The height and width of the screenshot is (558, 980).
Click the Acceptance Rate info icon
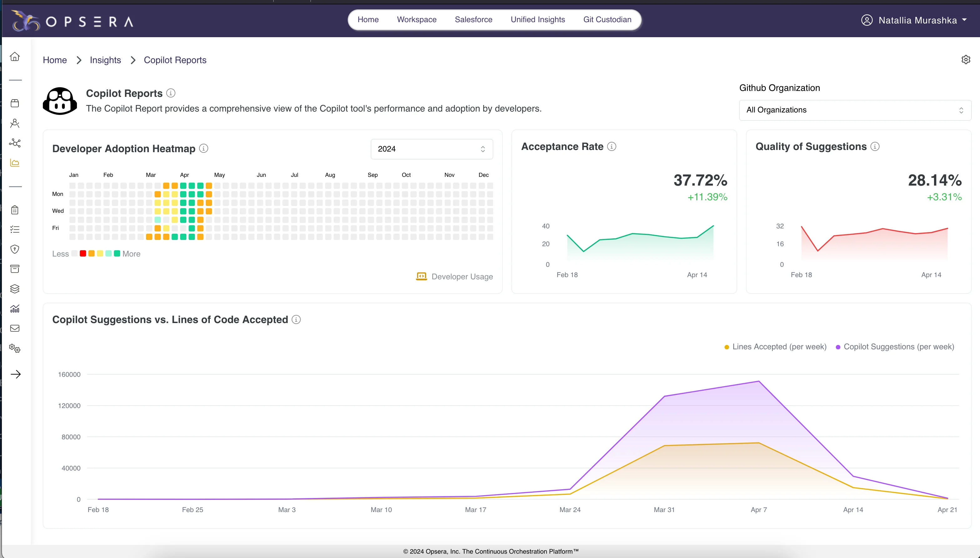tap(612, 147)
